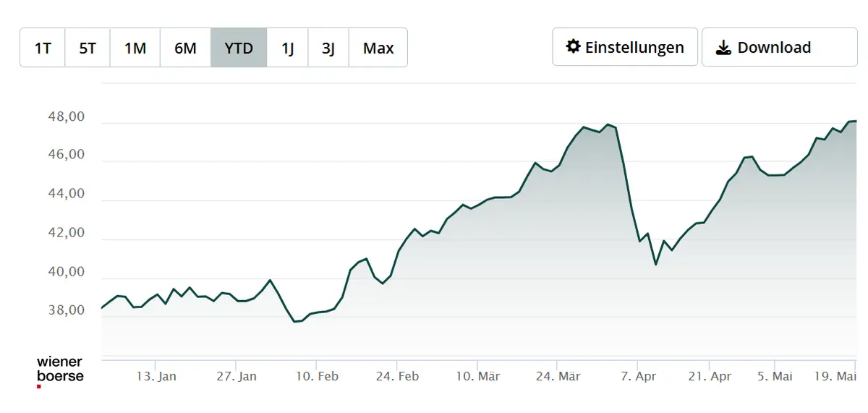Screen dimensions: 868x413
Task: Click the 19. Mai date label
Action: (x=836, y=376)
